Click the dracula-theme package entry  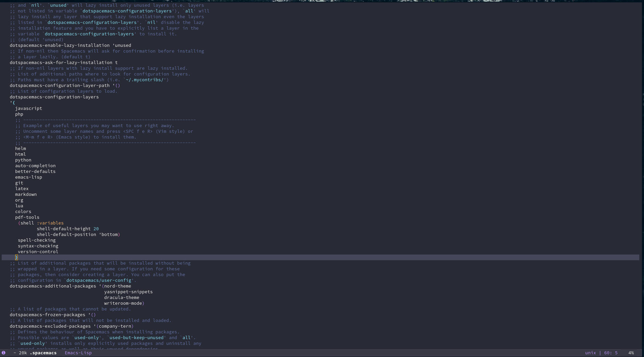(122, 297)
